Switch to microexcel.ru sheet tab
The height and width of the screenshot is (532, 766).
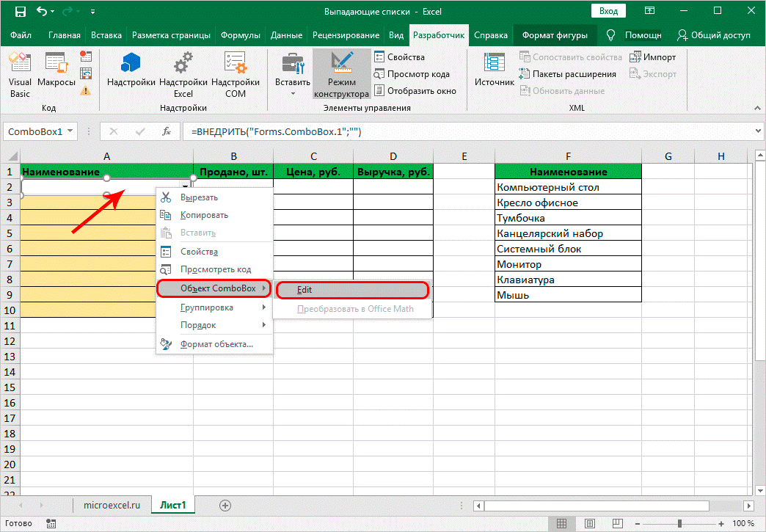coord(112,506)
